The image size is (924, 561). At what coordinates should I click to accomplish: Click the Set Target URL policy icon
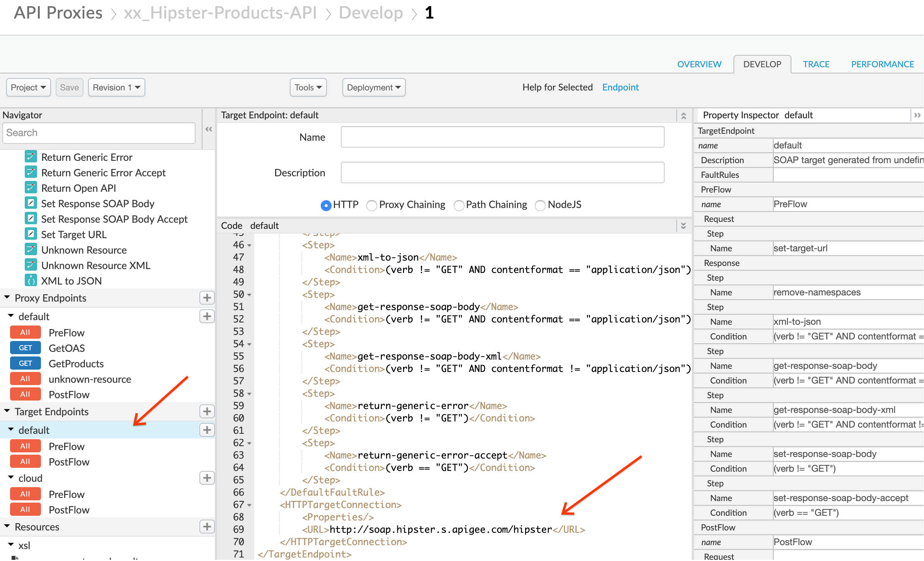coord(31,234)
